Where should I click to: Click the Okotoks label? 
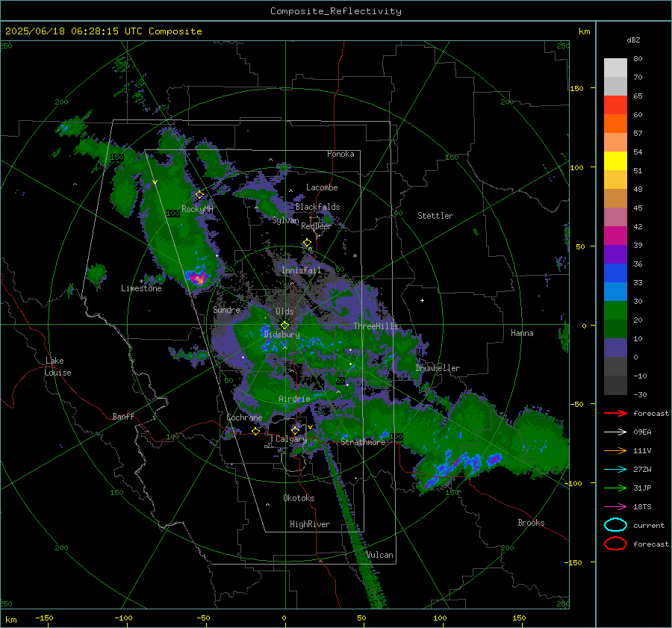pyautogui.click(x=299, y=498)
